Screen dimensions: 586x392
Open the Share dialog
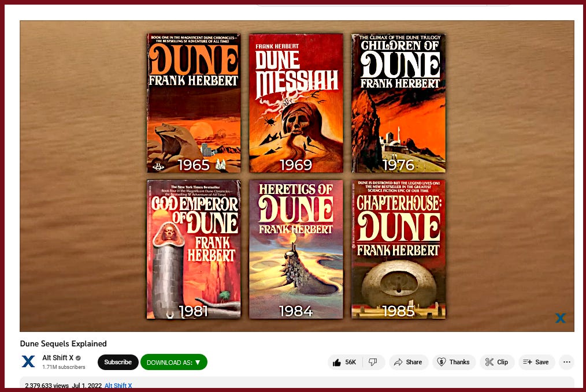point(408,362)
